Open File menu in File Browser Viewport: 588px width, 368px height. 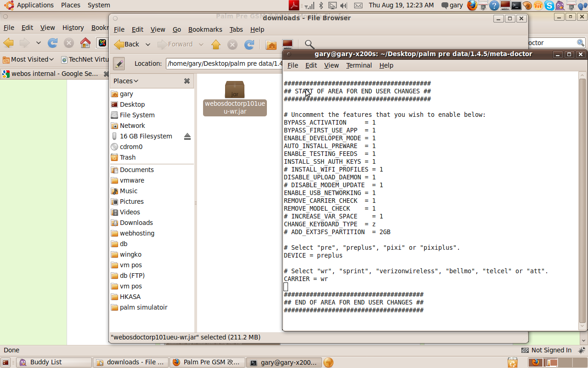[x=119, y=29]
